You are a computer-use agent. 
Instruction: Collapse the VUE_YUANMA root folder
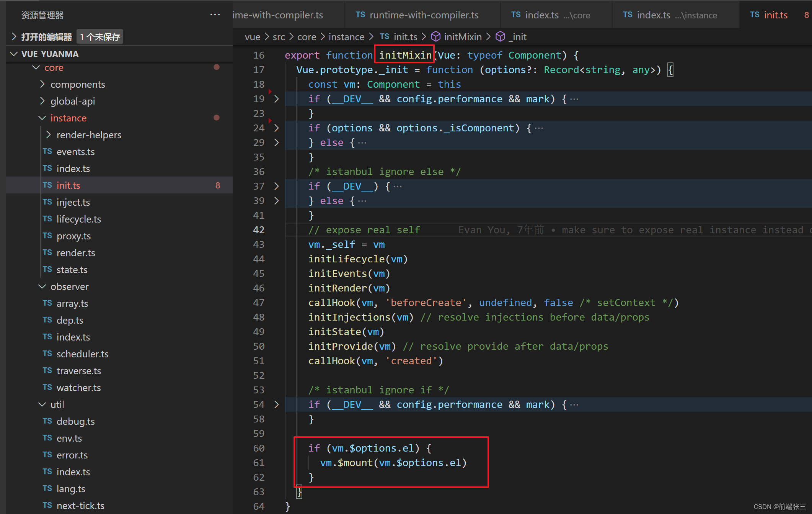coord(14,54)
